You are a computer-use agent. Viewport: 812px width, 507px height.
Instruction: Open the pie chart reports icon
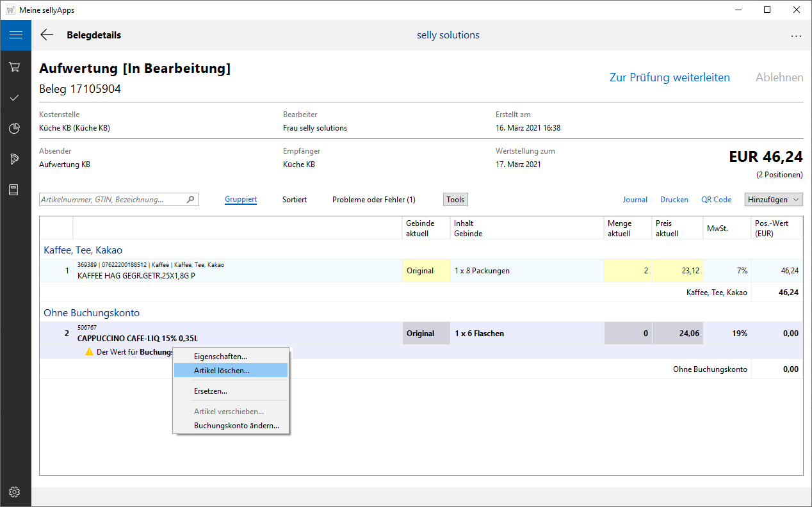(x=15, y=129)
